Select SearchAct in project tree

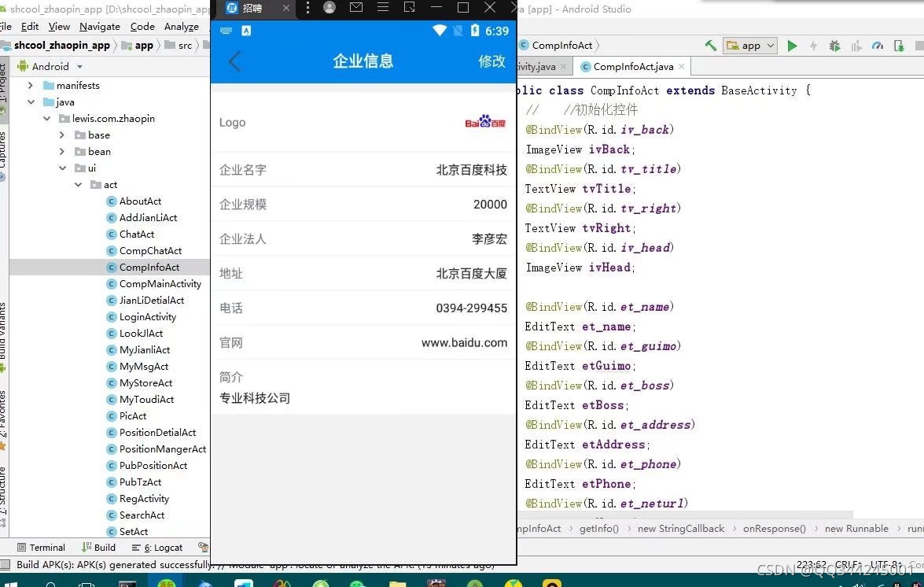coord(142,515)
